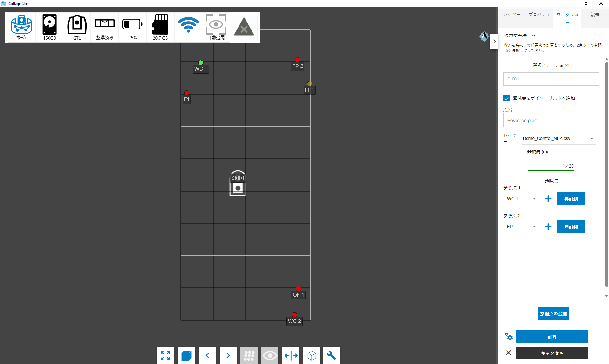Click the calculation settings gears icon
The height and width of the screenshot is (364, 609).
(508, 336)
